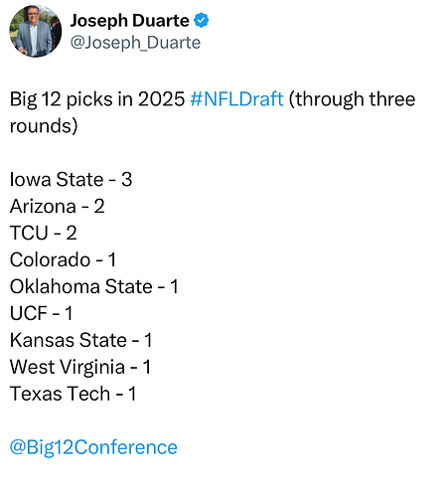Screen dimensions: 448x497
Task: Click the "West Virginia - 1" line
Action: [80, 367]
